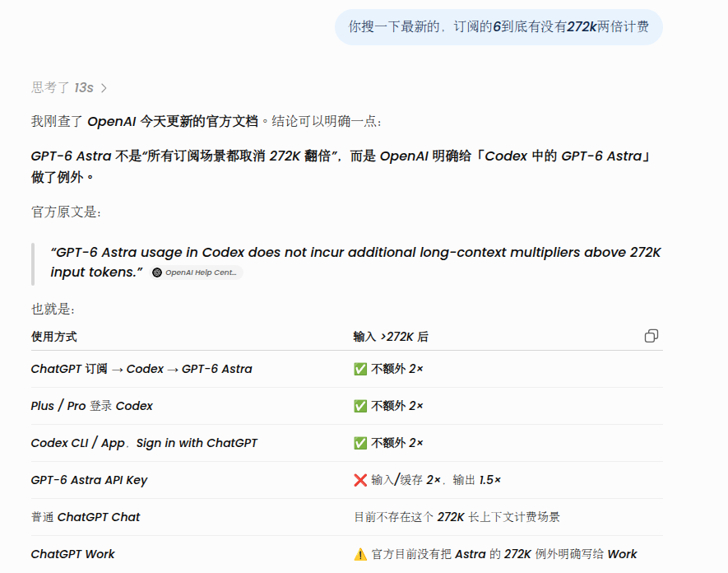Click the green check in ChatGPT 订阅 row
The width and height of the screenshot is (728, 573).
pyautogui.click(x=360, y=369)
